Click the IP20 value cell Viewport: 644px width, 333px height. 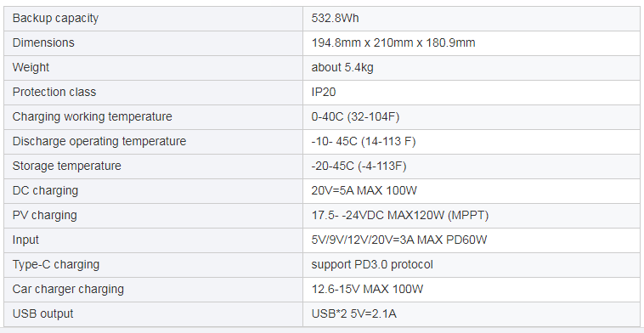pos(472,93)
